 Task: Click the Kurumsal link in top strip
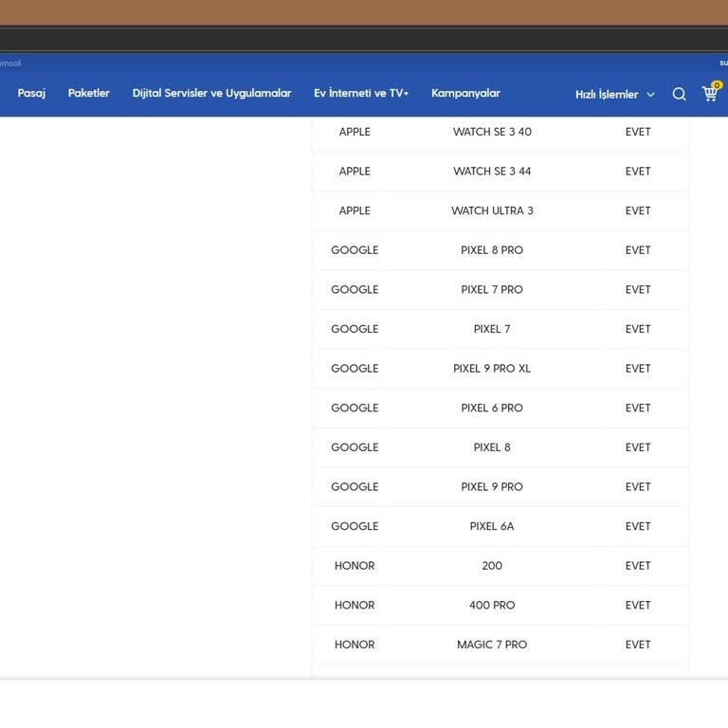click(9, 63)
